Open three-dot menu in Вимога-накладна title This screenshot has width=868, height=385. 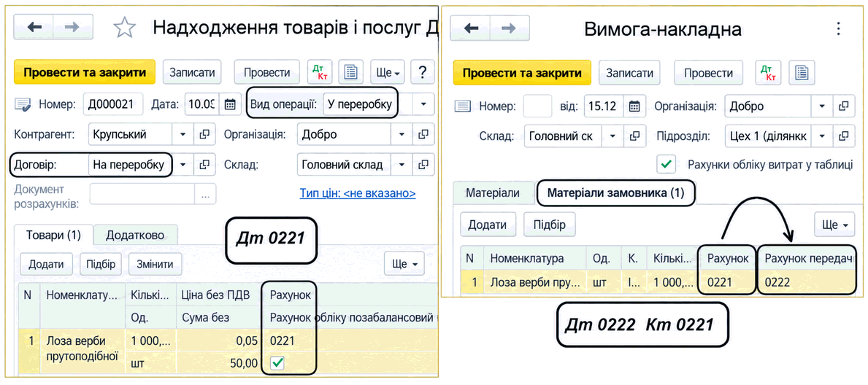point(839,28)
